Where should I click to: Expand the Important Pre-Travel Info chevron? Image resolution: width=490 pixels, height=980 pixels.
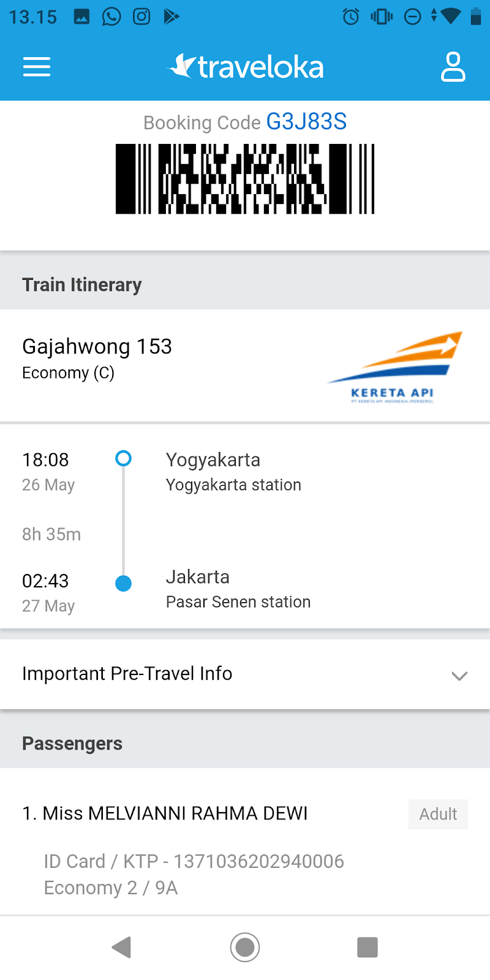pos(459,676)
